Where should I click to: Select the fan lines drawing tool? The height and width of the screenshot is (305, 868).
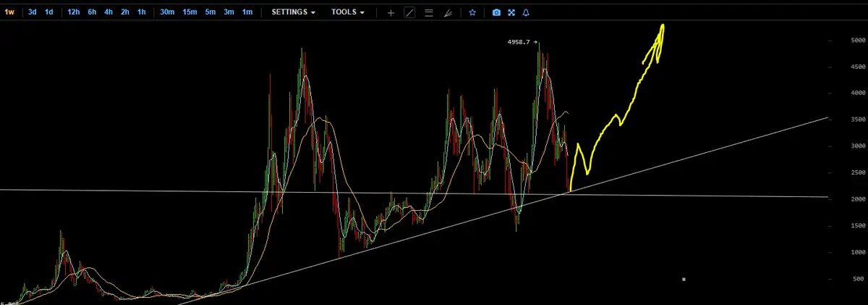(x=448, y=12)
